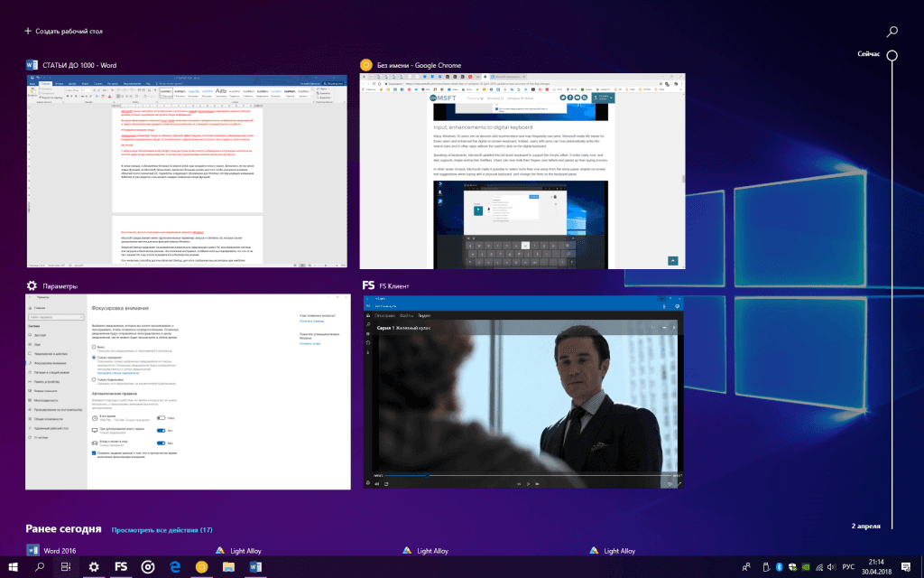924x578 pixels.
Task: Click the taskbar search magnifier icon
Action: (x=40, y=566)
